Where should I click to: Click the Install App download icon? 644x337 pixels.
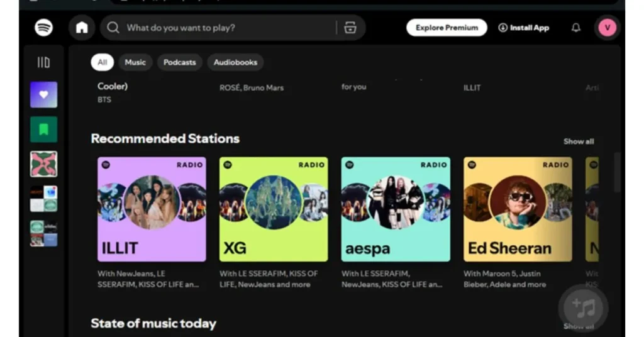[x=502, y=28]
